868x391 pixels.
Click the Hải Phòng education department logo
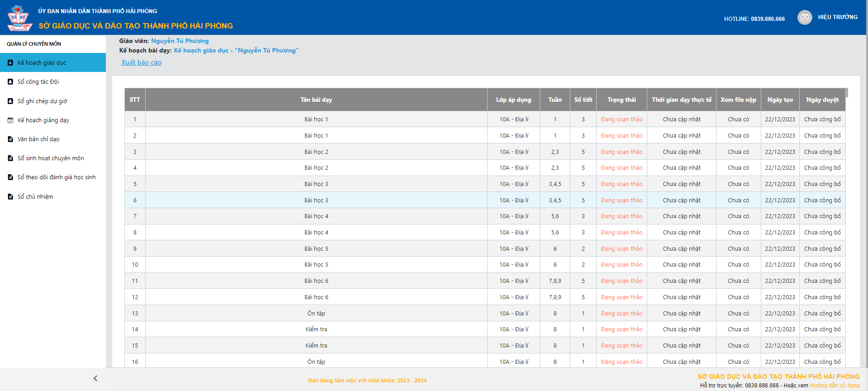tap(19, 18)
